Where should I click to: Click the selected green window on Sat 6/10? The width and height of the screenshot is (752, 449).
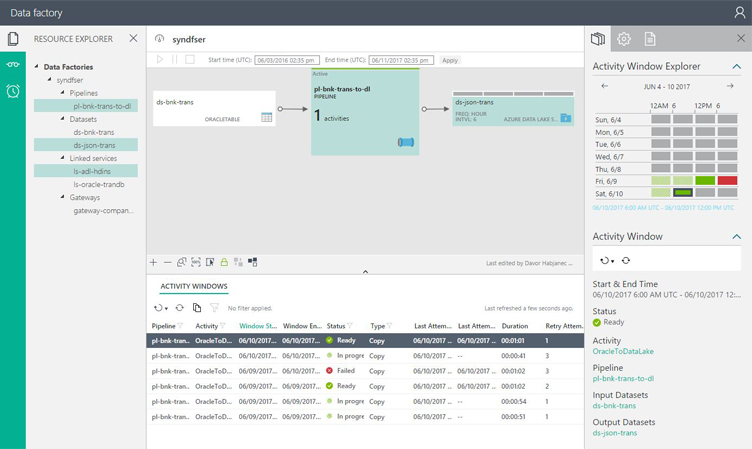pos(683,193)
